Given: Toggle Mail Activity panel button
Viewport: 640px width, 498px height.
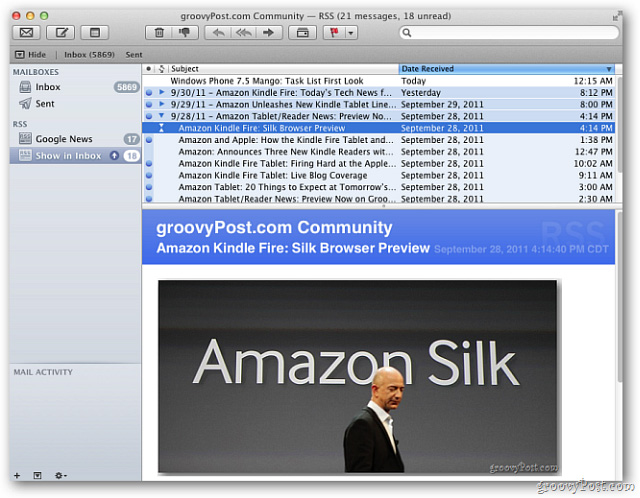Looking at the screenshot, I should (38, 476).
